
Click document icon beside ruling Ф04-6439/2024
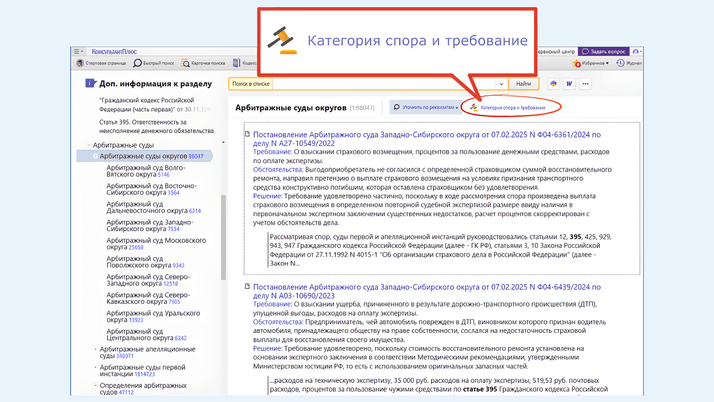pos(247,286)
